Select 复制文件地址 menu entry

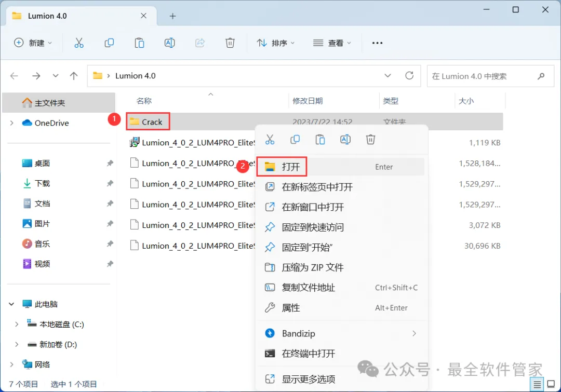tap(341, 288)
